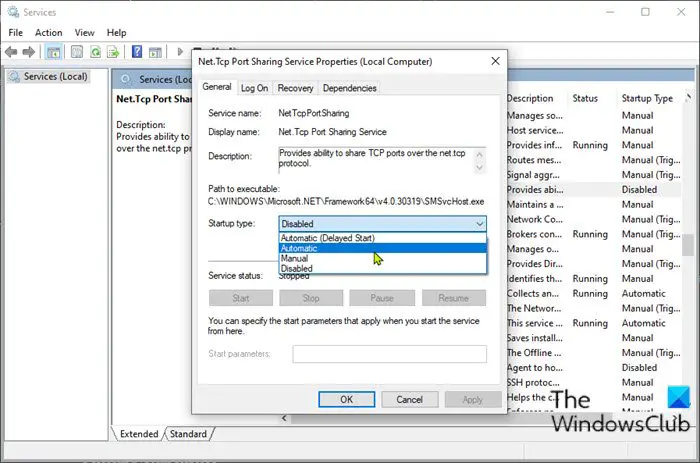Switch to the Log On tab
The width and height of the screenshot is (700, 463).
tap(254, 88)
